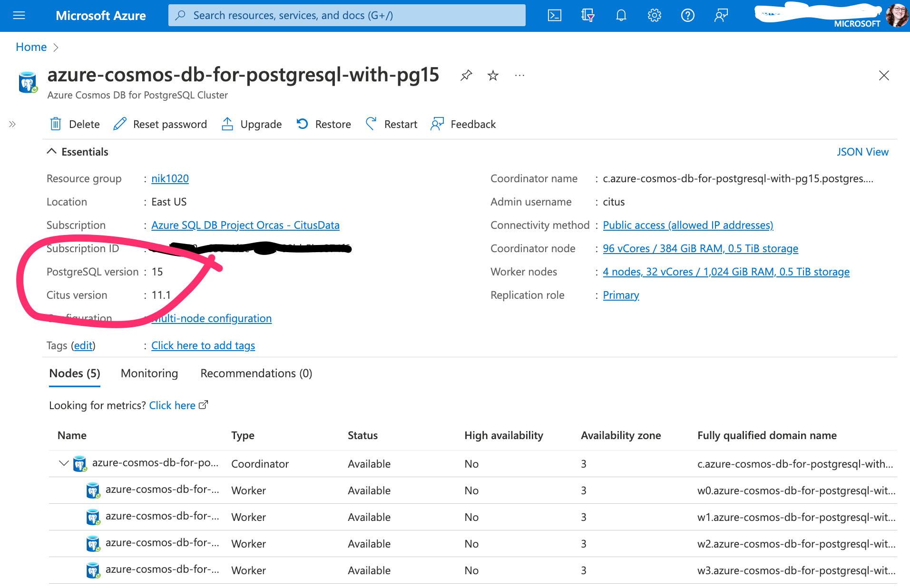The image size is (910, 588).
Task: Collapse the Essentials section
Action: [52, 151]
